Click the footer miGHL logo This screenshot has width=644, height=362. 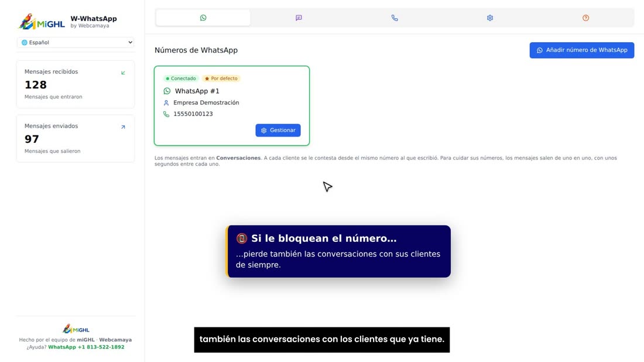tap(76, 329)
